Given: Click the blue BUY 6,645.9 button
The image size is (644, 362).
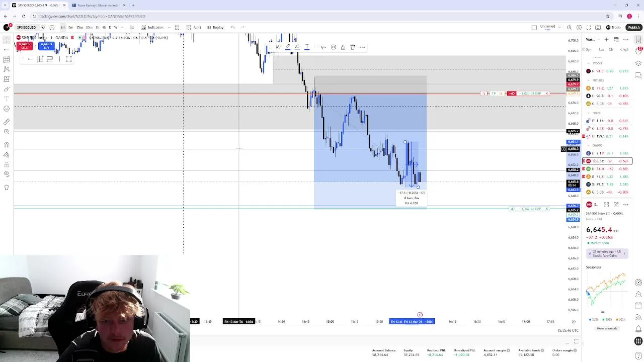Looking at the screenshot, I should click(46, 46).
